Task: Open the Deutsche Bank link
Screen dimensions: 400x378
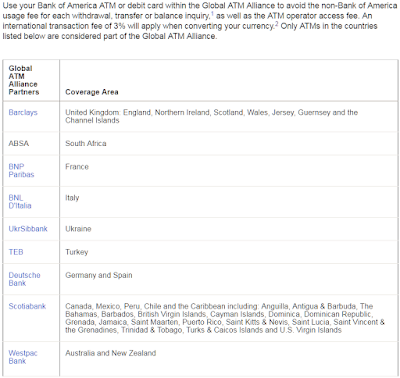Action: pos(24,279)
